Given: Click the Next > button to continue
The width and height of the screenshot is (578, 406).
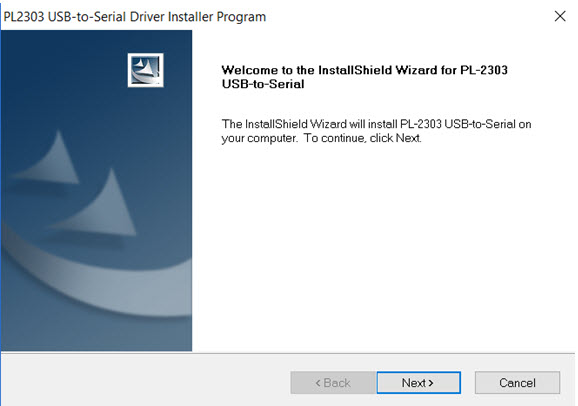Looking at the screenshot, I should tap(418, 383).
